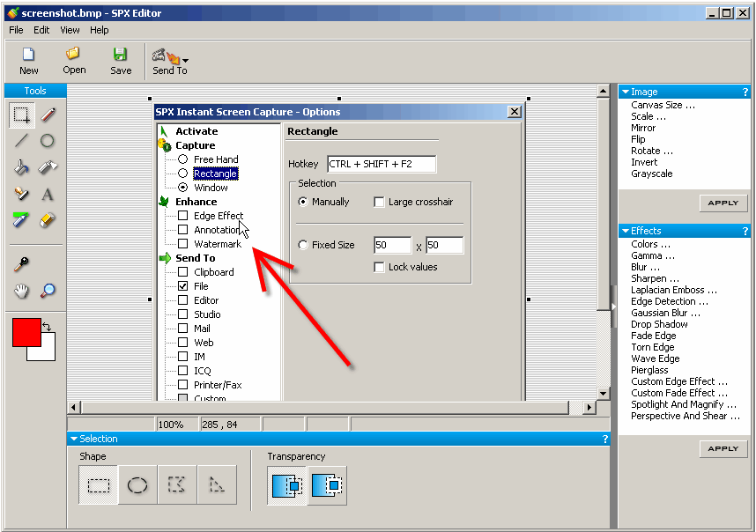The image size is (756, 532).
Task: Pick the spray can airbrush tool
Action: tap(48, 167)
